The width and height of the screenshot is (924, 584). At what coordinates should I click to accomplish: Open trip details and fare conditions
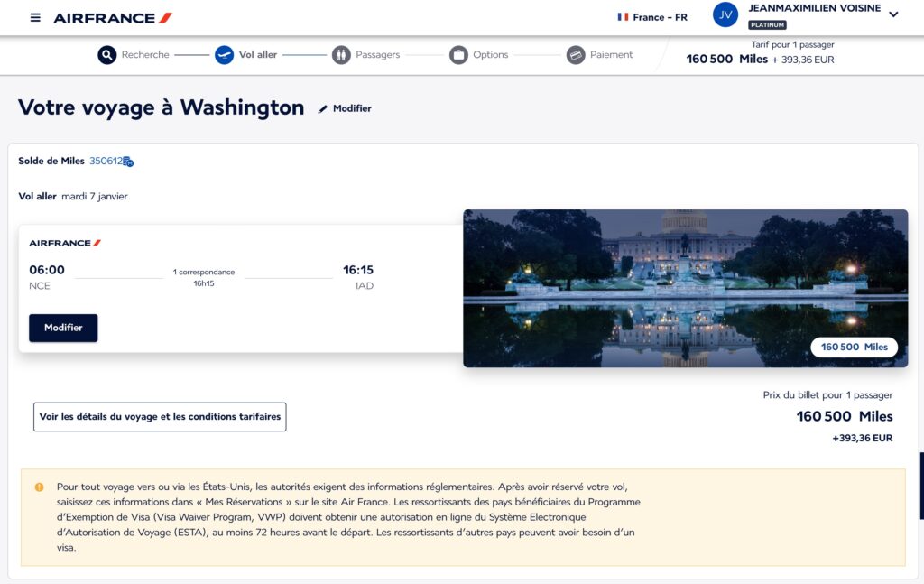(160, 417)
